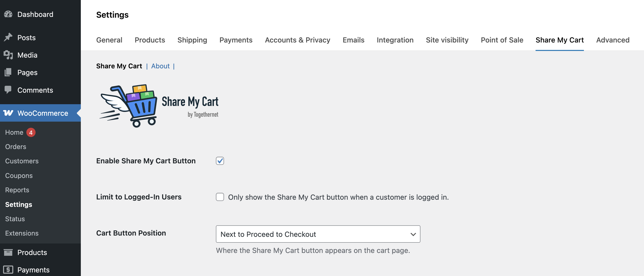The image size is (644, 276).
Task: Click the WooCommerce logo icon
Action: click(8, 113)
